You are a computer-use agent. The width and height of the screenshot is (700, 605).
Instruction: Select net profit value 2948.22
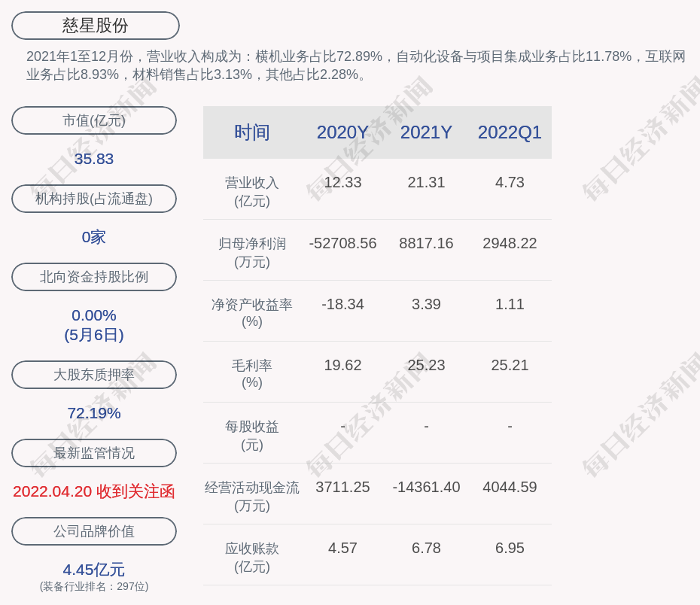[x=510, y=243]
